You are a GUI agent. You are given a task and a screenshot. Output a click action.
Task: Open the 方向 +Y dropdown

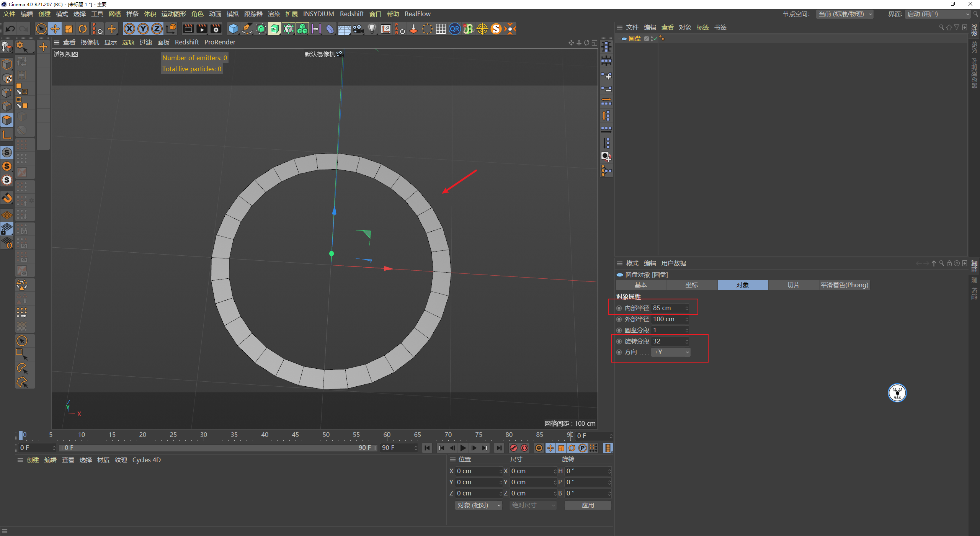click(671, 352)
